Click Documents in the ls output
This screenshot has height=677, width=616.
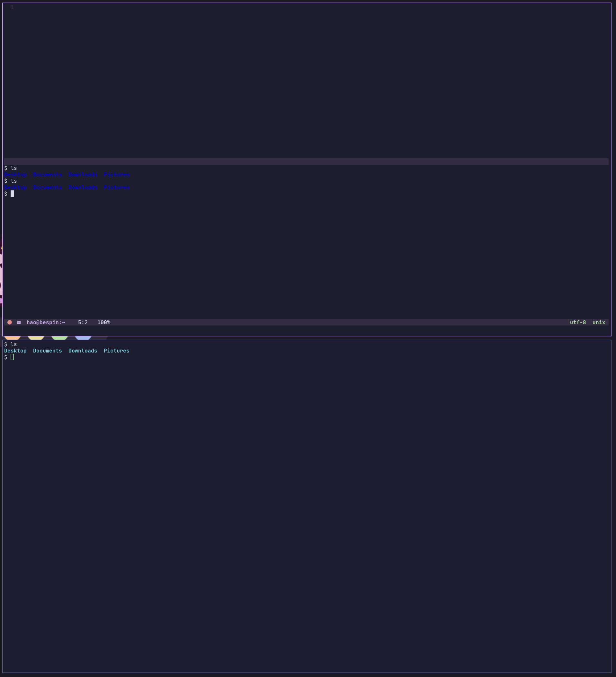[48, 175]
